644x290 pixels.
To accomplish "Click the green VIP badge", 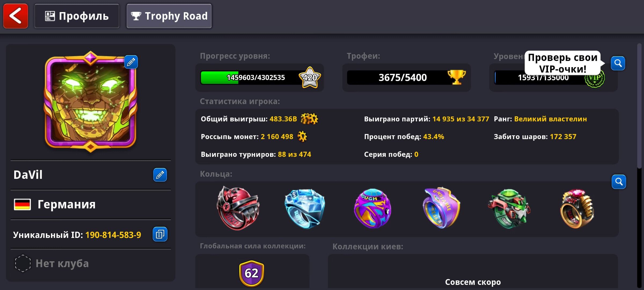I will (595, 78).
